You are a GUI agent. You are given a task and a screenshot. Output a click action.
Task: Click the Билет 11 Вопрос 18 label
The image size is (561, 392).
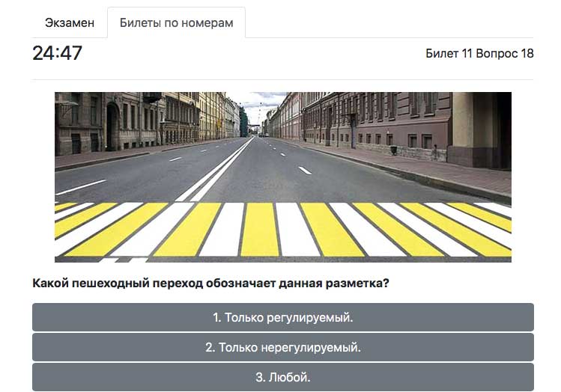coord(479,54)
